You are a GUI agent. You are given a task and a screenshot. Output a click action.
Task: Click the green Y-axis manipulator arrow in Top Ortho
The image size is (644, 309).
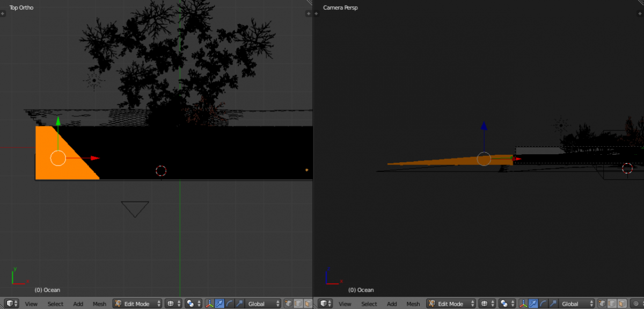pos(58,121)
